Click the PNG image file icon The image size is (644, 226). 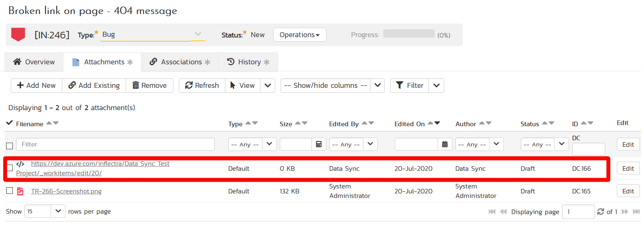[x=20, y=191]
